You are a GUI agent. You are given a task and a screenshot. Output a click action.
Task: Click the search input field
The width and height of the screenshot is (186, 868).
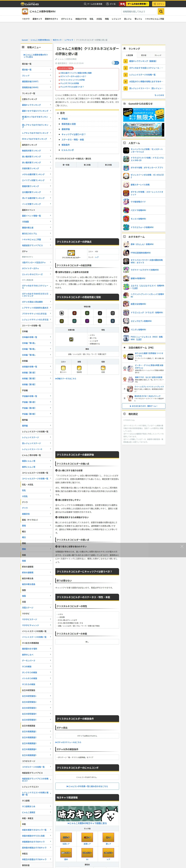point(139,11)
